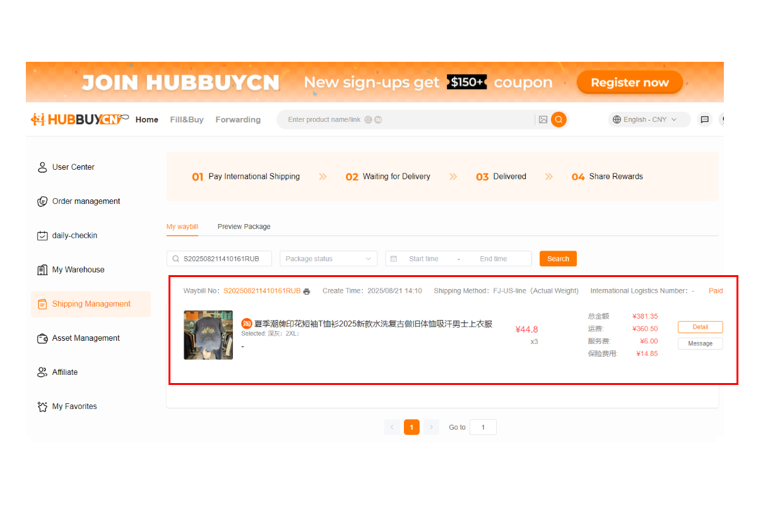Switch to the Preview Package tab
Screen dimensions: 763x532
(244, 227)
